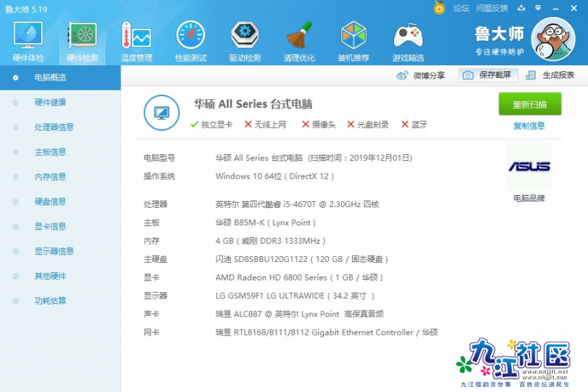Open 游戏精选 gamepad icon
The height and width of the screenshot is (392, 588).
coord(408,41)
